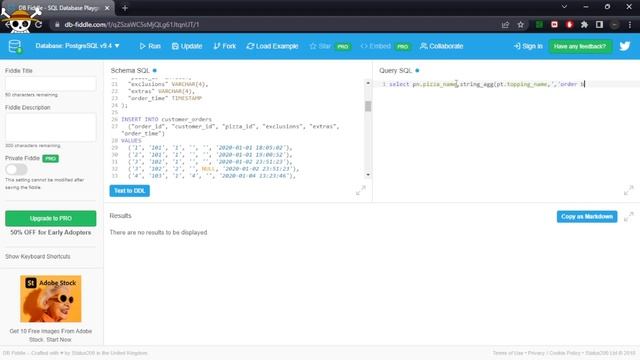Open Collaborate
Image resolution: width=640 pixels, height=360 pixels.
pyautogui.click(x=441, y=46)
